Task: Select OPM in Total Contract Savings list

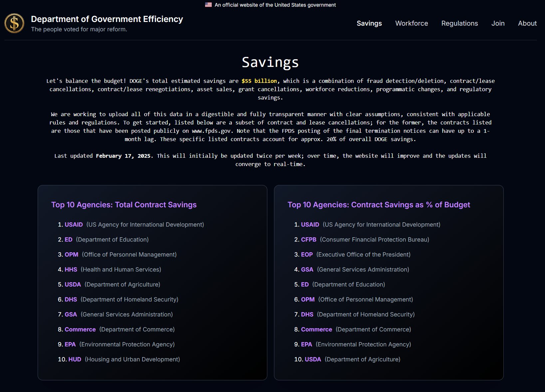Action: [71, 255]
